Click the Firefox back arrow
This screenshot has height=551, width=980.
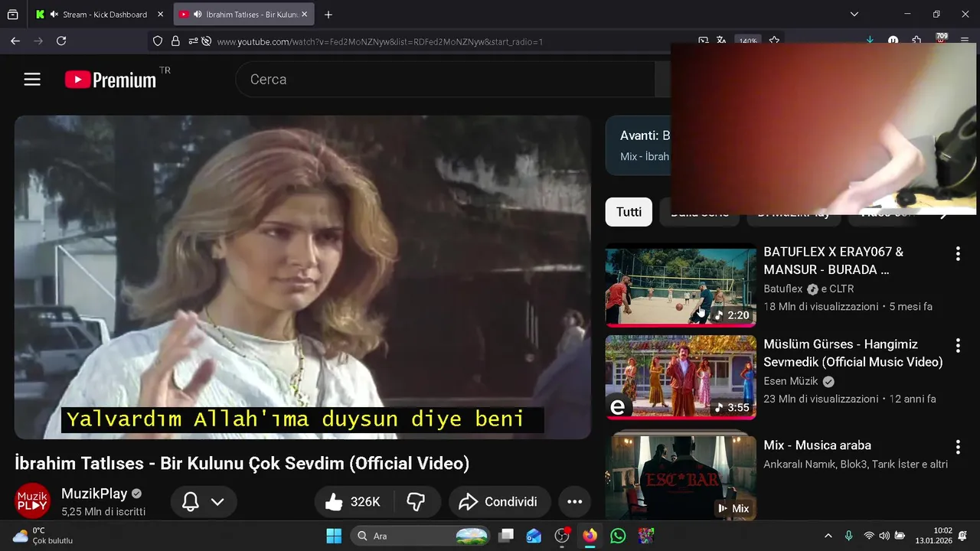click(15, 41)
